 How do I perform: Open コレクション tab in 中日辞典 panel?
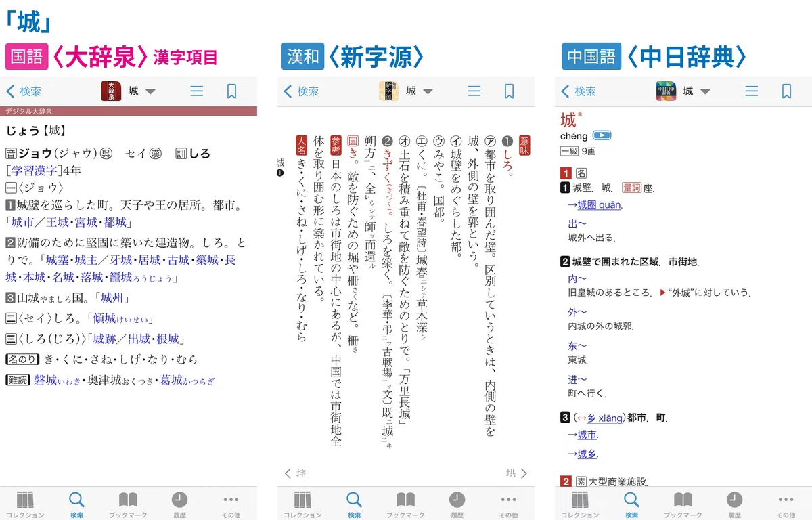(x=580, y=504)
